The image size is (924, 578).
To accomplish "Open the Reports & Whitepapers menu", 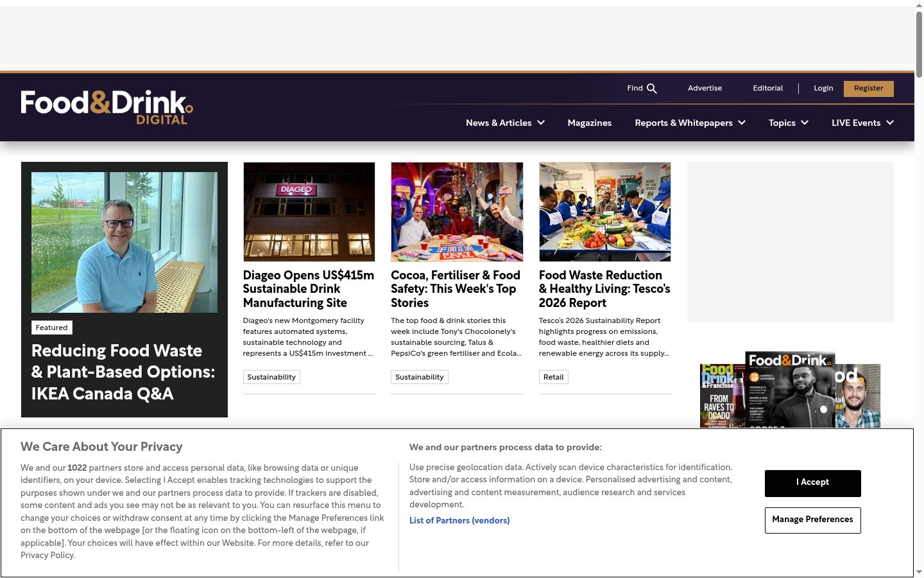I will pos(683,123).
